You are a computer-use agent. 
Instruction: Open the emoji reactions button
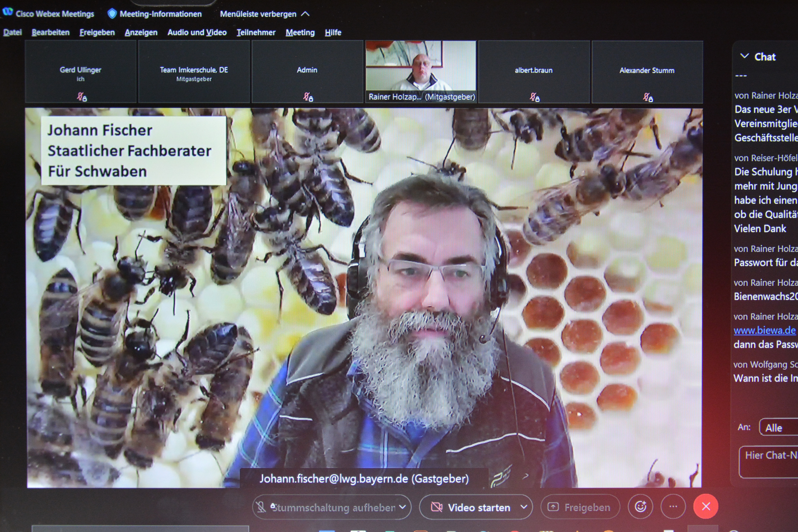[x=640, y=507]
